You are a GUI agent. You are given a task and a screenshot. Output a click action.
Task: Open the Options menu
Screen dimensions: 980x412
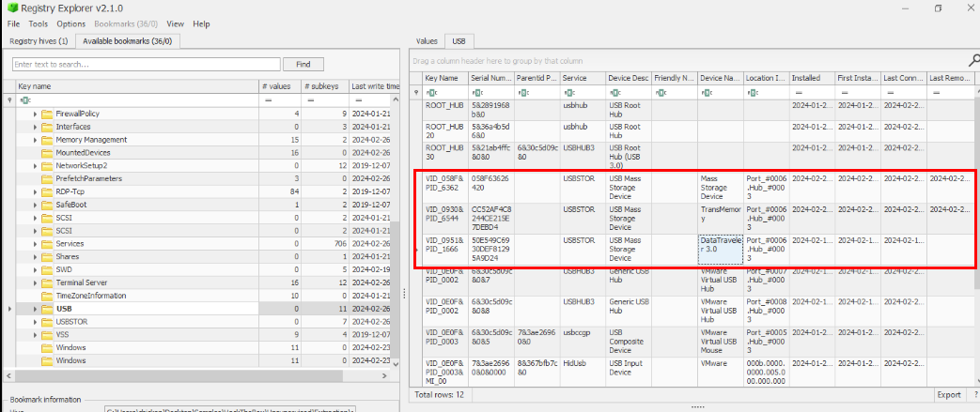(70, 23)
